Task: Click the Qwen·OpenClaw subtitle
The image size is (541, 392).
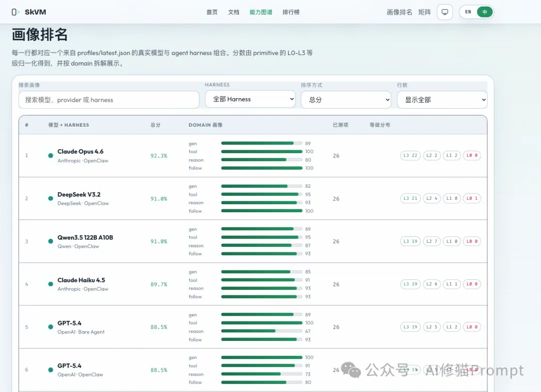Action: [78, 246]
